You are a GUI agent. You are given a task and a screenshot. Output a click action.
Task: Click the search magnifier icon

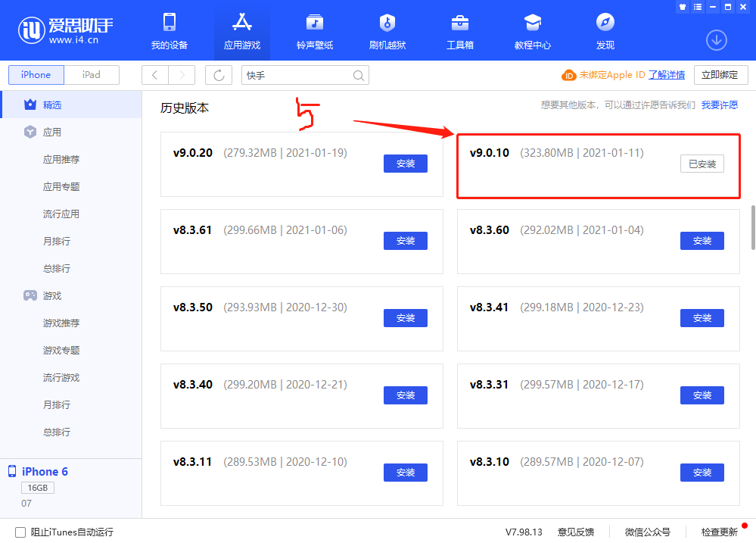[x=358, y=75]
